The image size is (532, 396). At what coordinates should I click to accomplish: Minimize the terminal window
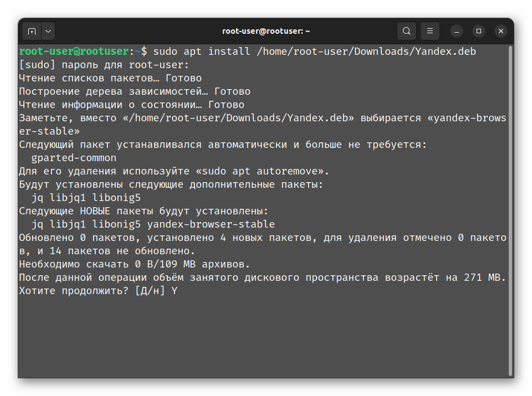(x=457, y=31)
